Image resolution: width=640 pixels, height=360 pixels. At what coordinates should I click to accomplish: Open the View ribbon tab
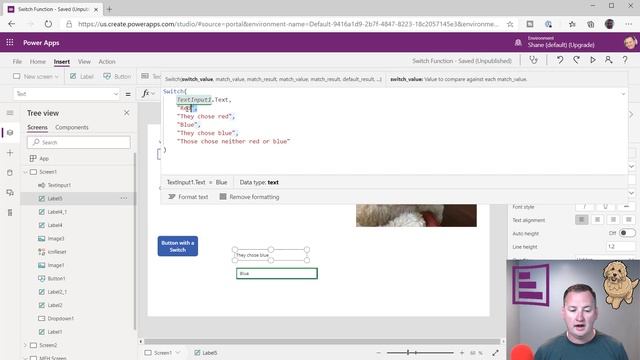point(84,62)
